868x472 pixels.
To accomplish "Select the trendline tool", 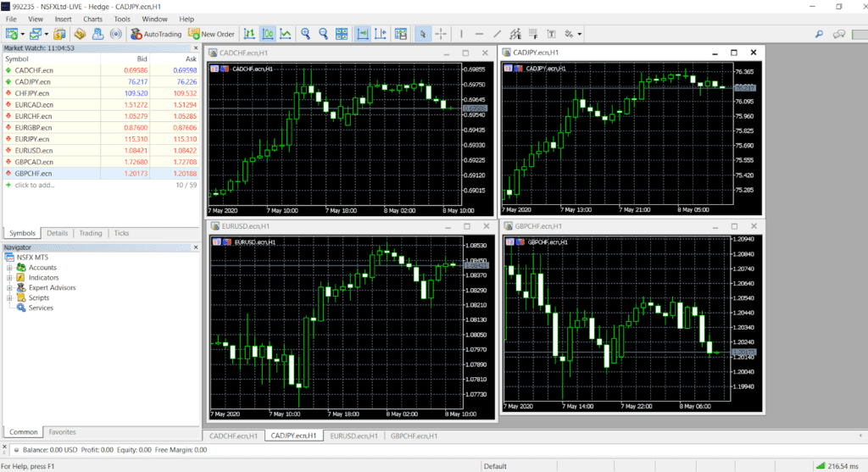I will (x=497, y=34).
